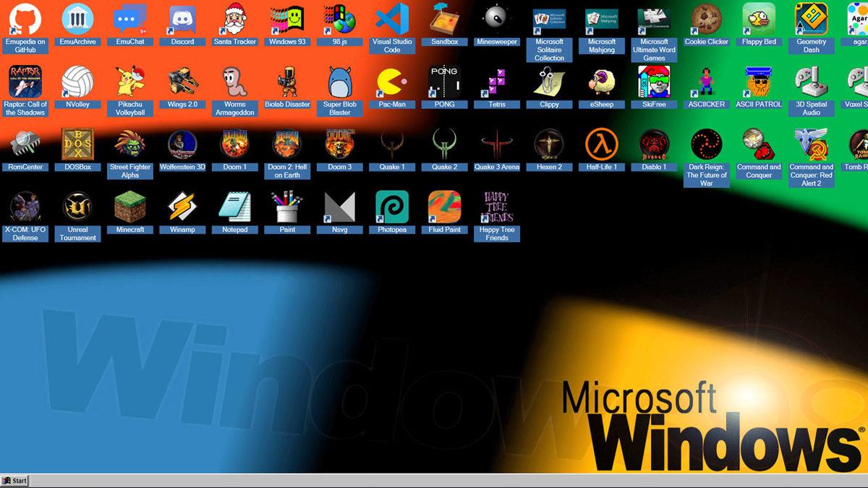
Task: Open the Emupedia on GitHub icon
Action: (25, 20)
